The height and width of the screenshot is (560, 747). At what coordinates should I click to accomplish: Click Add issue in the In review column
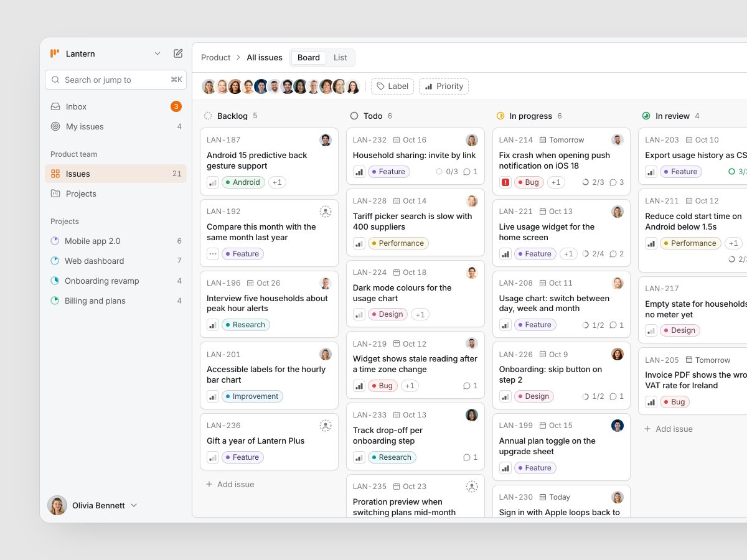coord(669,429)
